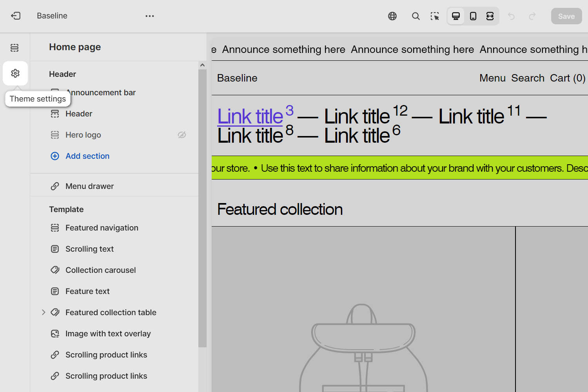Open the theme search
588x392 pixels.
[x=416, y=16]
